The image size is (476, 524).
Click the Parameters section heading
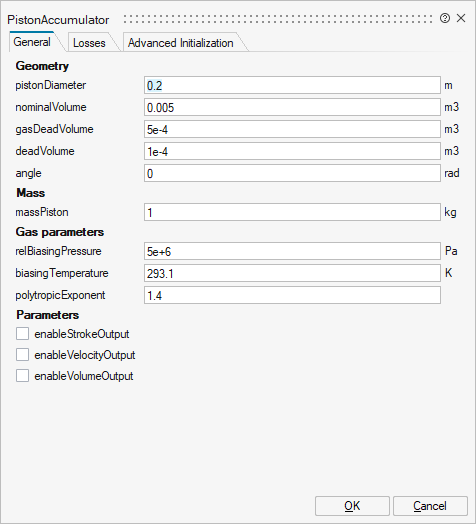point(47,315)
